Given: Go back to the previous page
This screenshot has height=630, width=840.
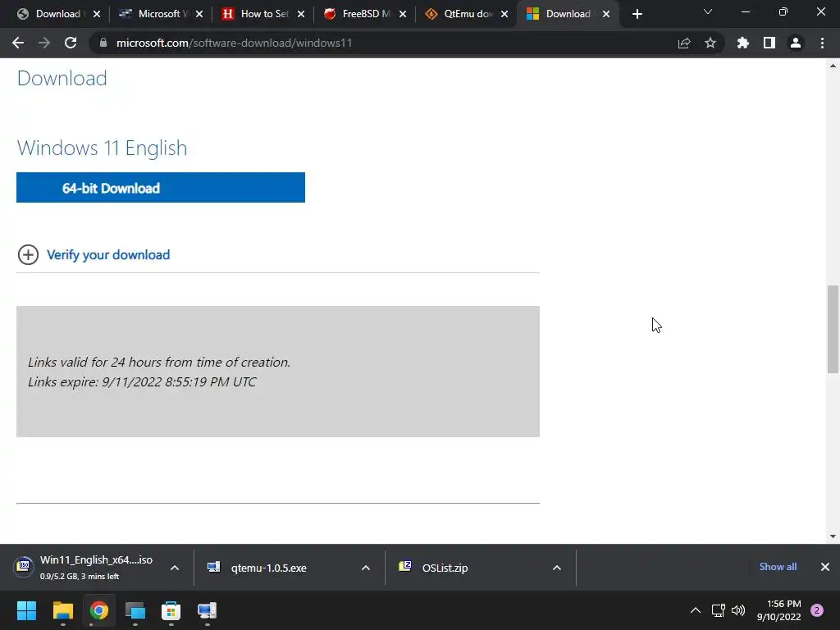Looking at the screenshot, I should point(18,43).
